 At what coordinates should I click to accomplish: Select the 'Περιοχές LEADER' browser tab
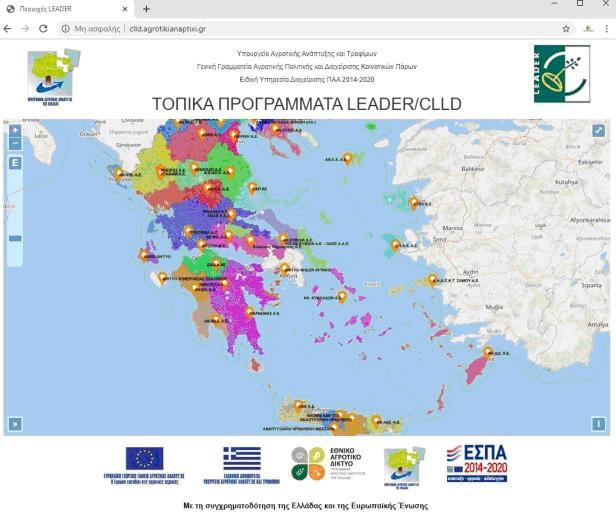coord(60,8)
